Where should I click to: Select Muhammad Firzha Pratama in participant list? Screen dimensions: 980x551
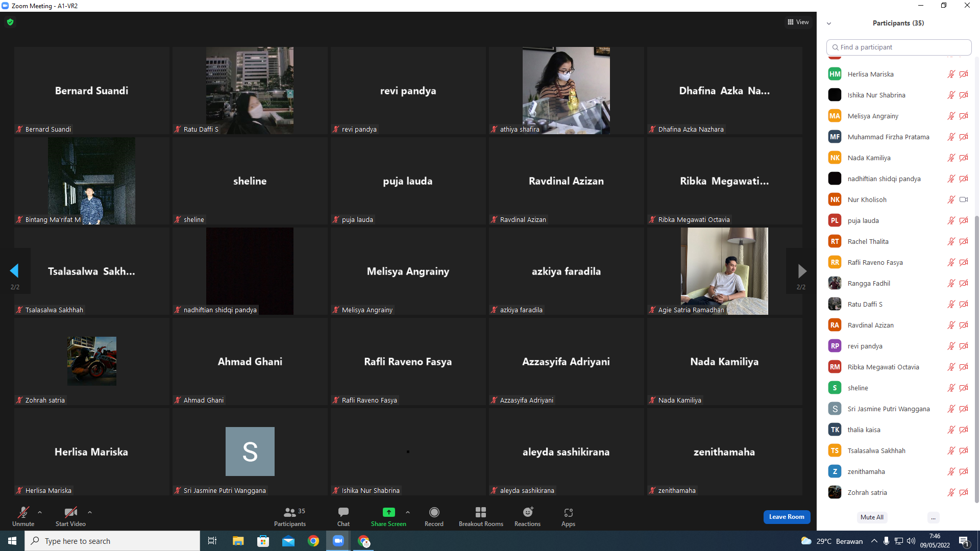point(898,137)
